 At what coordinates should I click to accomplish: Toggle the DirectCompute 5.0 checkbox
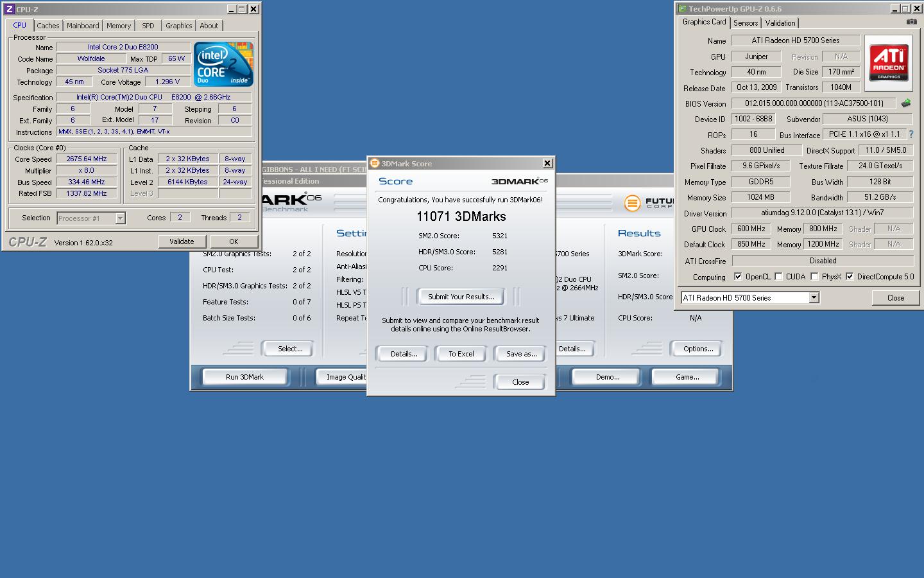850,277
